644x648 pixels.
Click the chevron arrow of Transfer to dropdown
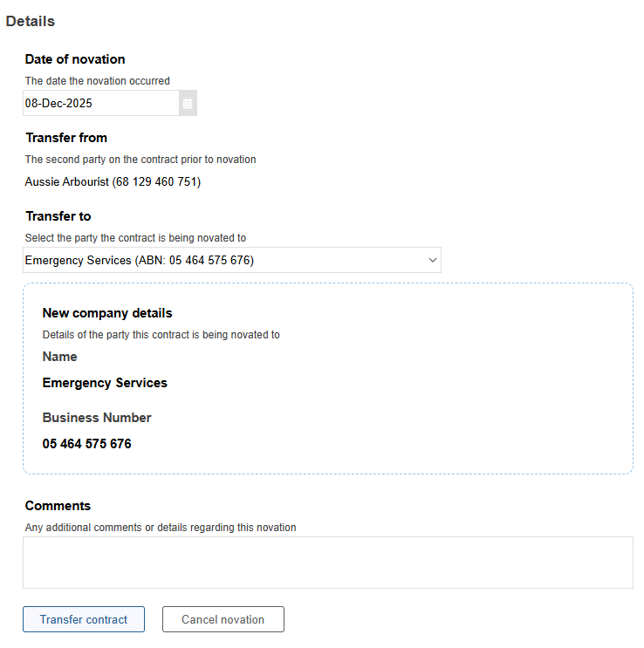[433, 260]
